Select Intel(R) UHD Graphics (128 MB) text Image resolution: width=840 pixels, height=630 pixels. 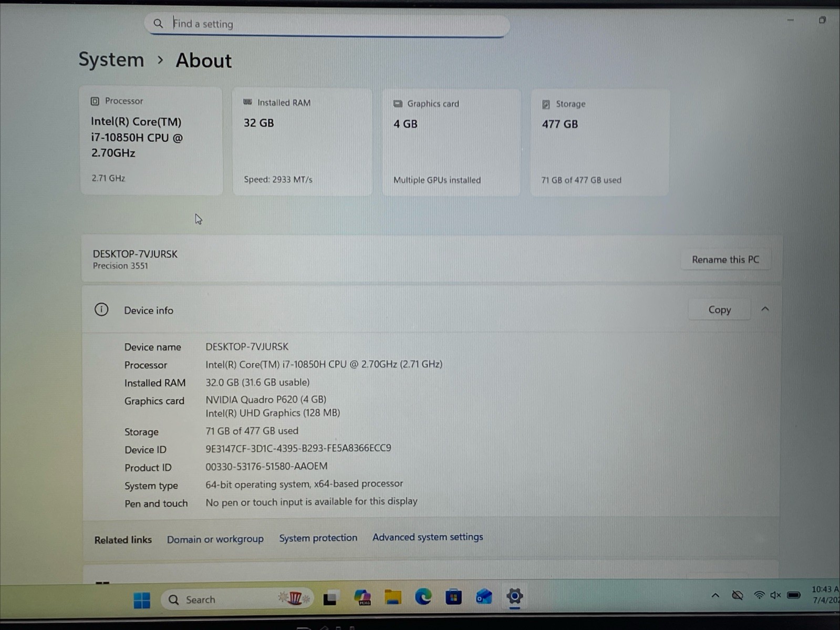(x=273, y=413)
